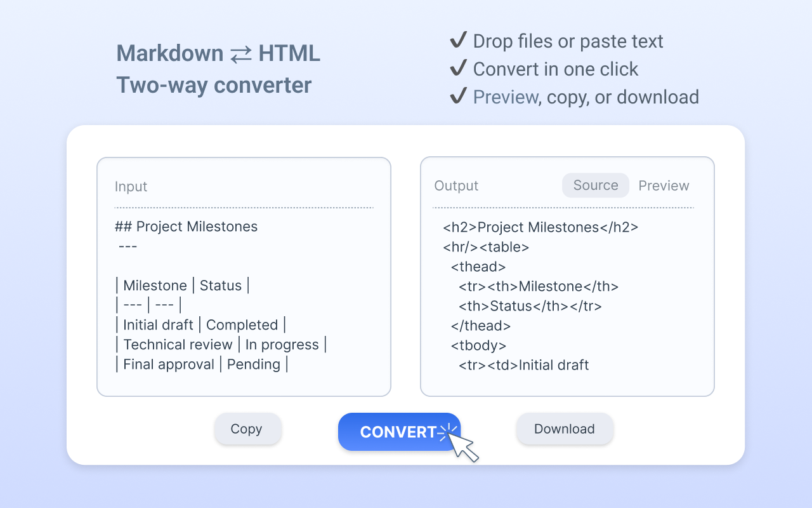Screen dimensions: 812x508
Task: Switch to the Preview tab
Action: click(x=664, y=185)
